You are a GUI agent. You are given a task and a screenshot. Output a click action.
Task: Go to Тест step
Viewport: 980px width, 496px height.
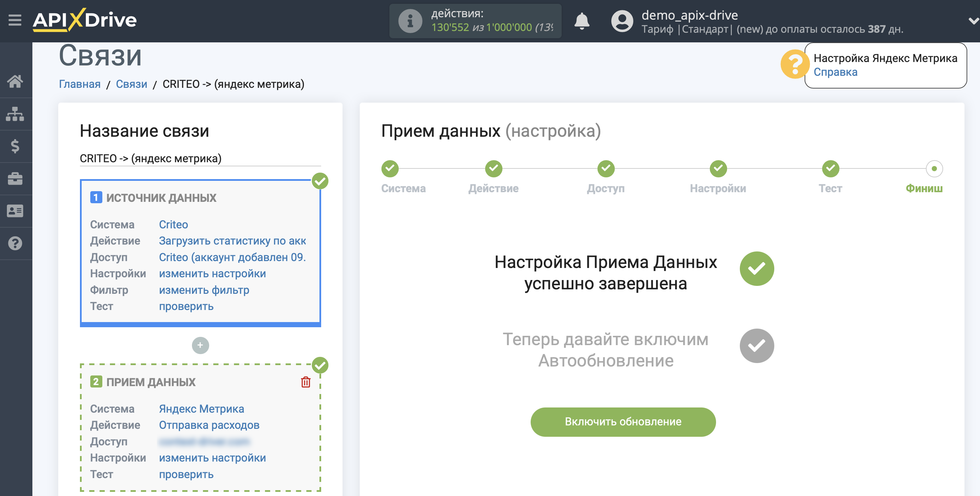pyautogui.click(x=830, y=169)
